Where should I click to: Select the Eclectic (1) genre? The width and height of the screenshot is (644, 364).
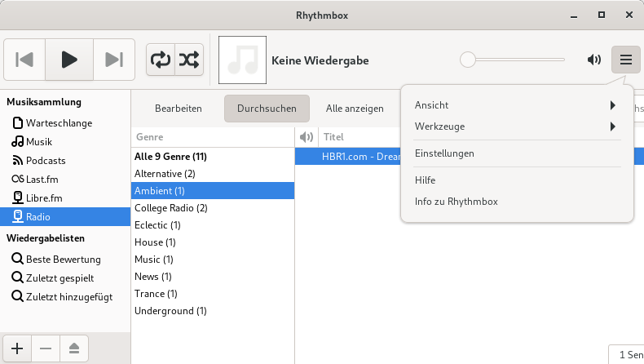click(x=213, y=225)
